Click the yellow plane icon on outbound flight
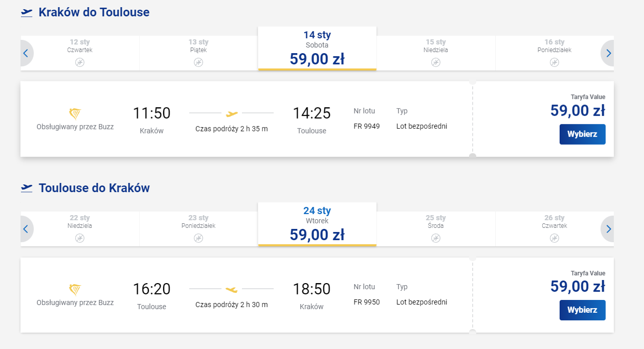644x349 pixels. point(232,113)
